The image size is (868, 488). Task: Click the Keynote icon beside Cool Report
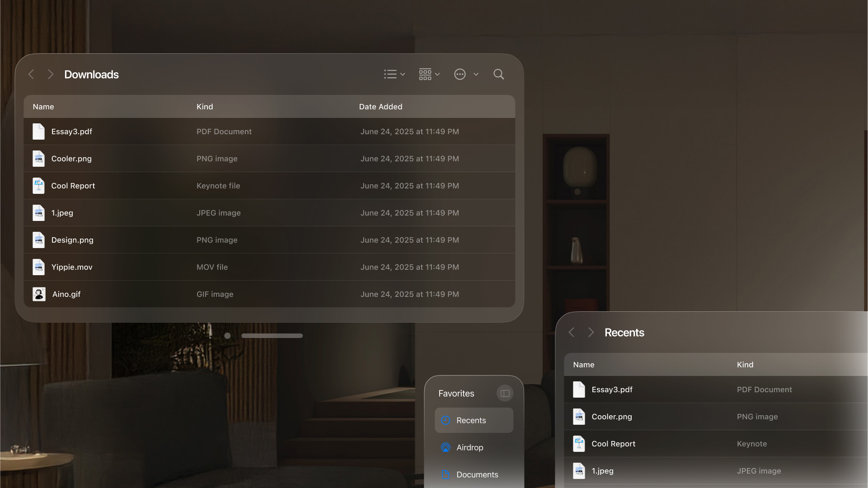39,186
